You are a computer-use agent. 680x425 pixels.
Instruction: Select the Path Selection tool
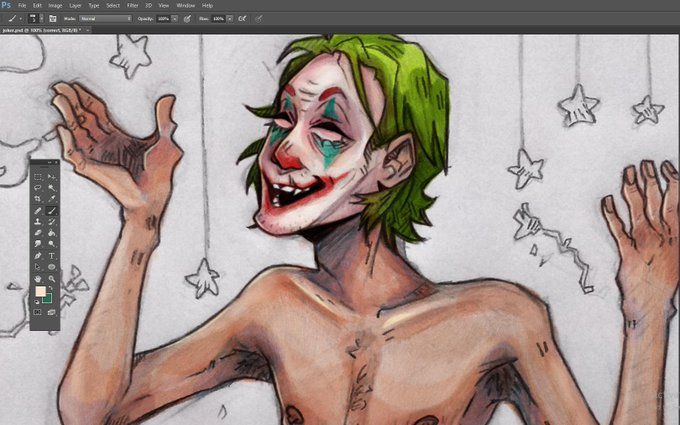[x=38, y=267]
